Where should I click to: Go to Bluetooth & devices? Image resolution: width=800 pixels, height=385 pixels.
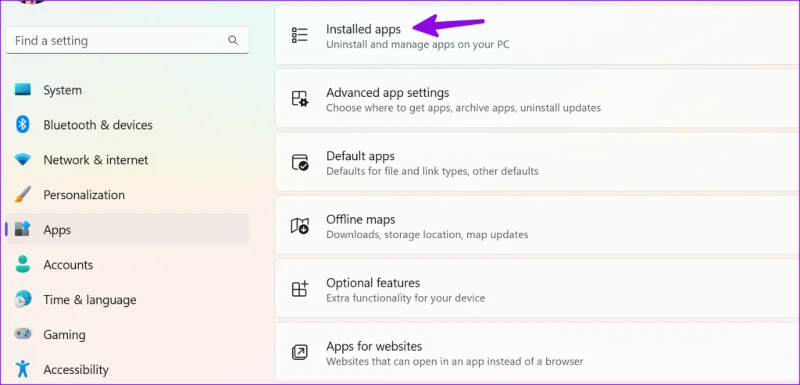pyautogui.click(x=128, y=125)
